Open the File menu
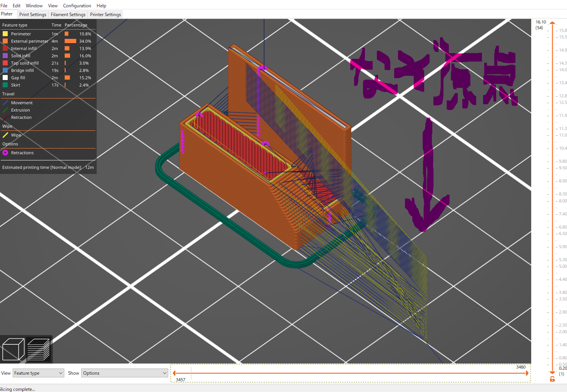 4,6
